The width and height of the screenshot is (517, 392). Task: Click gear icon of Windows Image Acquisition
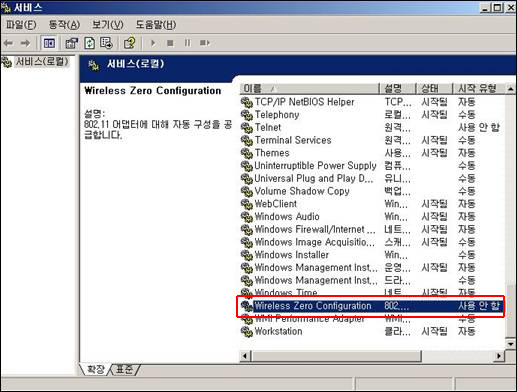click(247, 242)
